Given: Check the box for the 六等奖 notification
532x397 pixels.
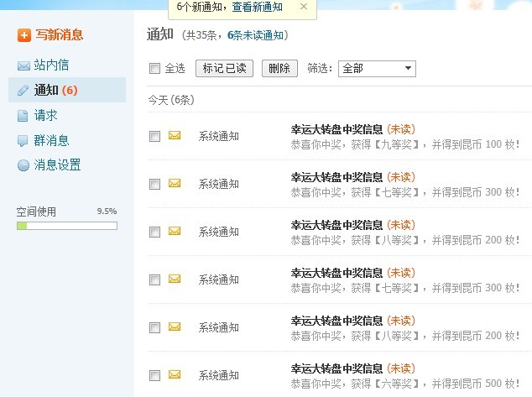Looking at the screenshot, I should (x=154, y=376).
